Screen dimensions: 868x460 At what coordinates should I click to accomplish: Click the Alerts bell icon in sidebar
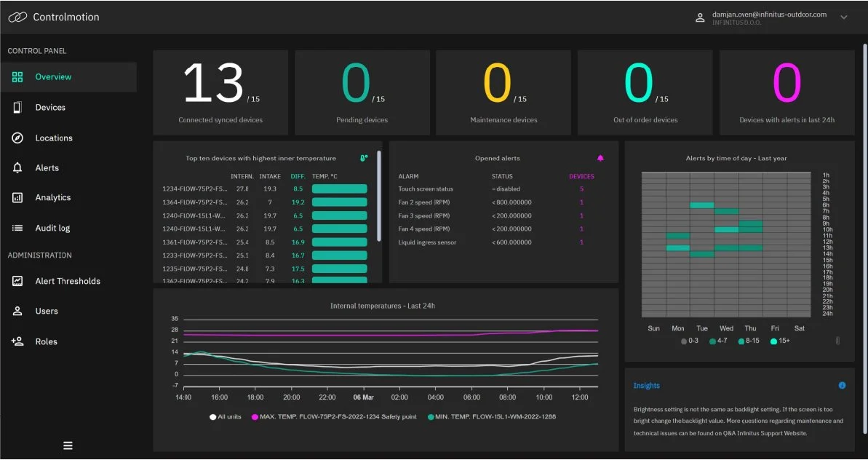pos(17,167)
